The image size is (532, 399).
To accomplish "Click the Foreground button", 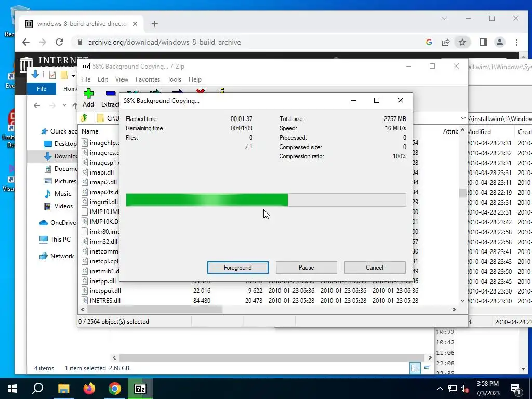I will [x=238, y=268].
